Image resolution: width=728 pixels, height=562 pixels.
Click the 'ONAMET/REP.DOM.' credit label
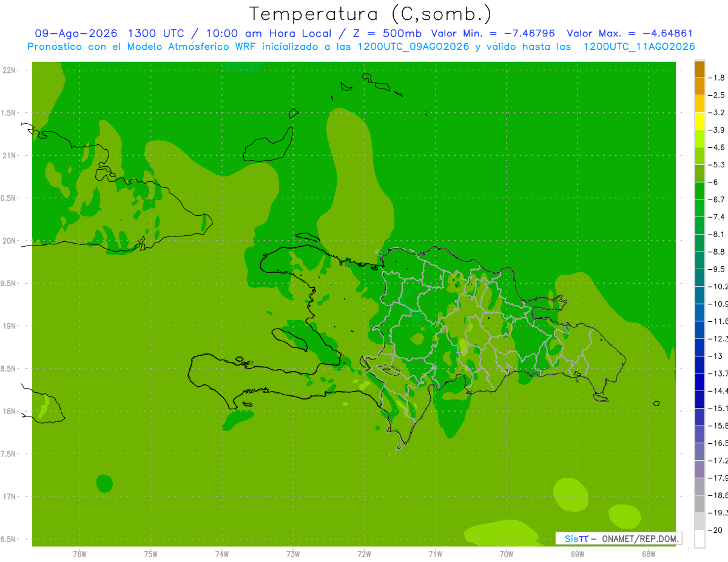(x=639, y=538)
